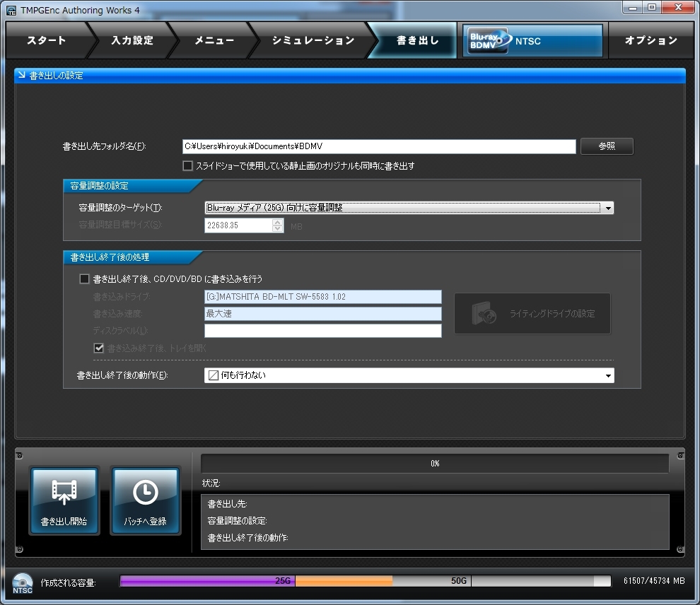Click the ディスクラベル text field
Viewport: 700px width, 605px height.
click(322, 331)
